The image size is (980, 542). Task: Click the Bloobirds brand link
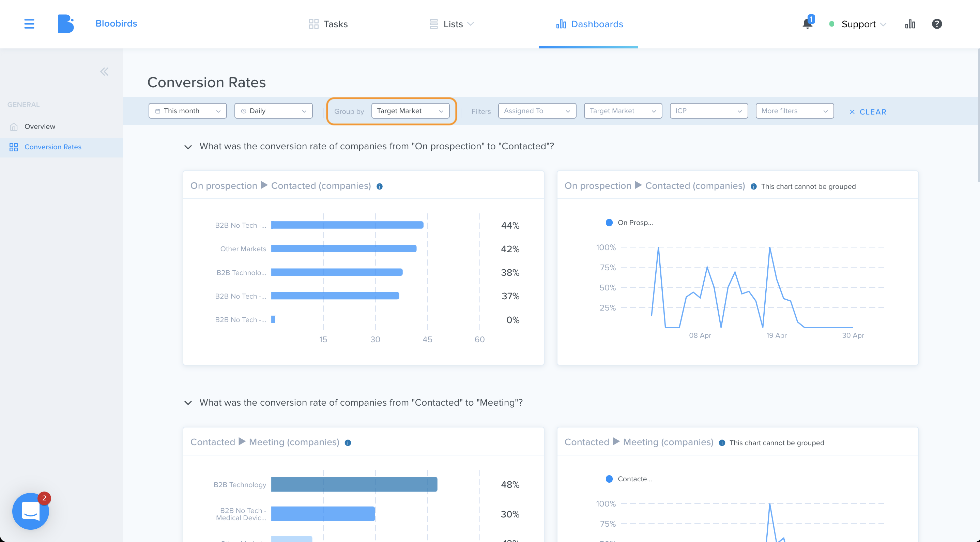(x=116, y=24)
